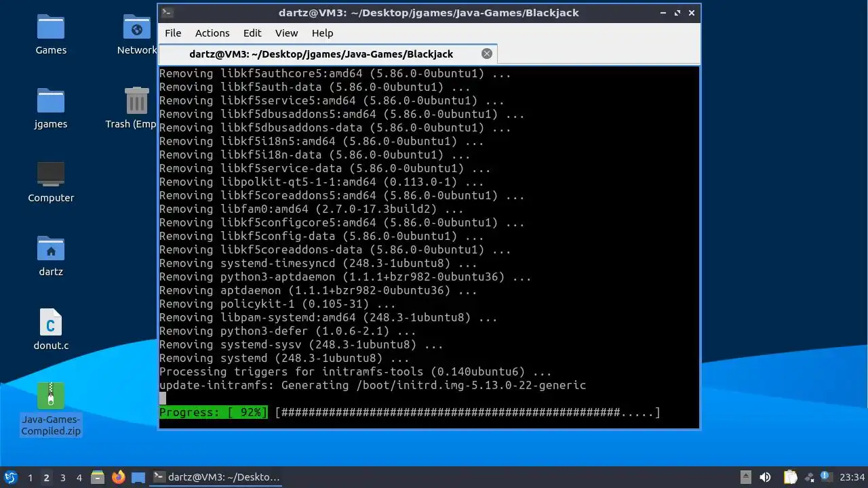Select the Trash icon on desktop
Image resolution: width=868 pixels, height=488 pixels.
pos(136,108)
